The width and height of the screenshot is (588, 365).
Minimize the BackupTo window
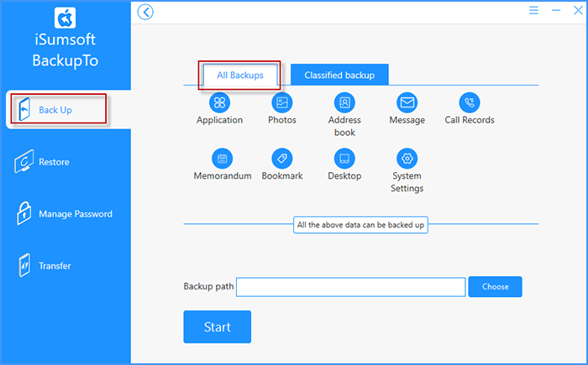556,11
